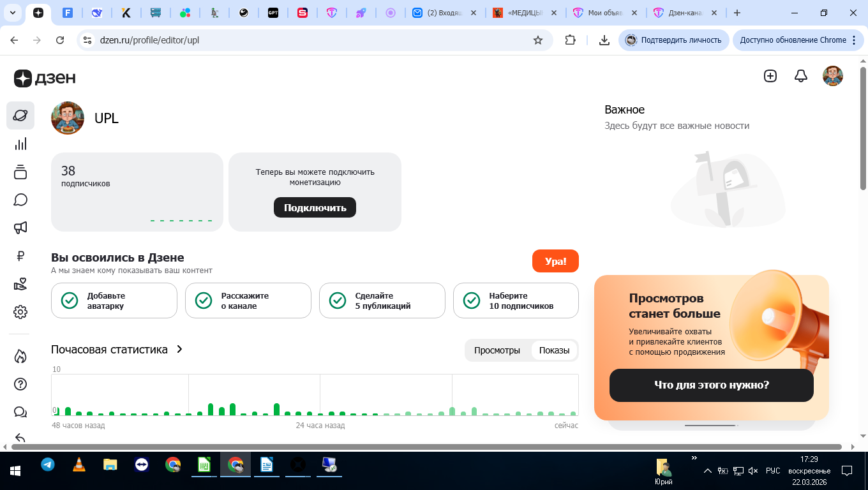Open the publications stack icon in sidebar

[20, 172]
